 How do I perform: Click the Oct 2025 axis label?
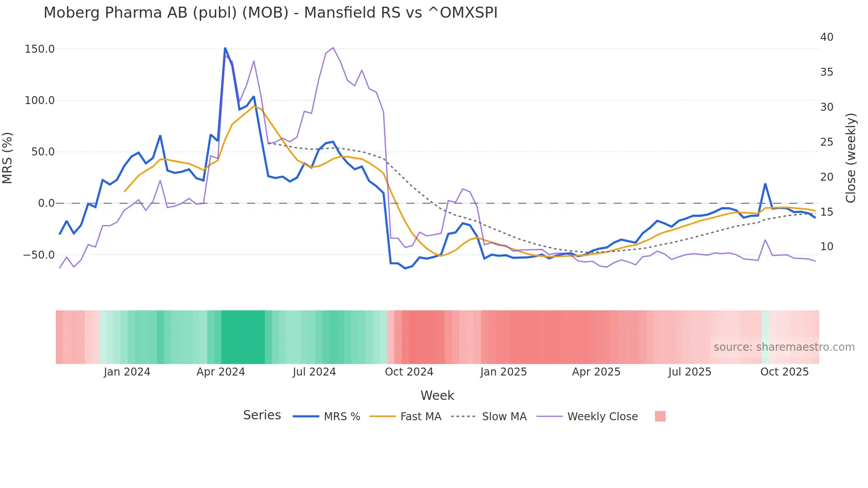click(x=785, y=372)
